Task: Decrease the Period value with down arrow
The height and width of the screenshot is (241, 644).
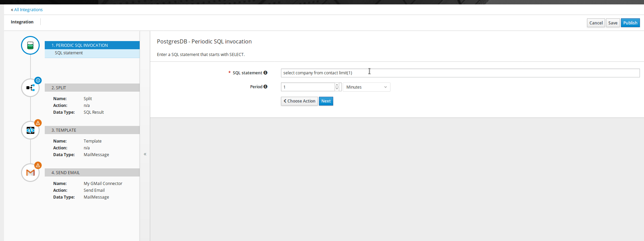Action: tap(337, 89)
